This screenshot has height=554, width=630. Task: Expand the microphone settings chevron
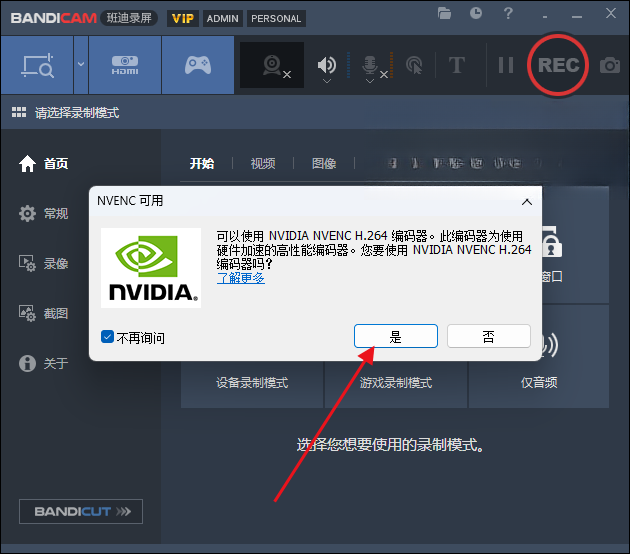coord(370,81)
